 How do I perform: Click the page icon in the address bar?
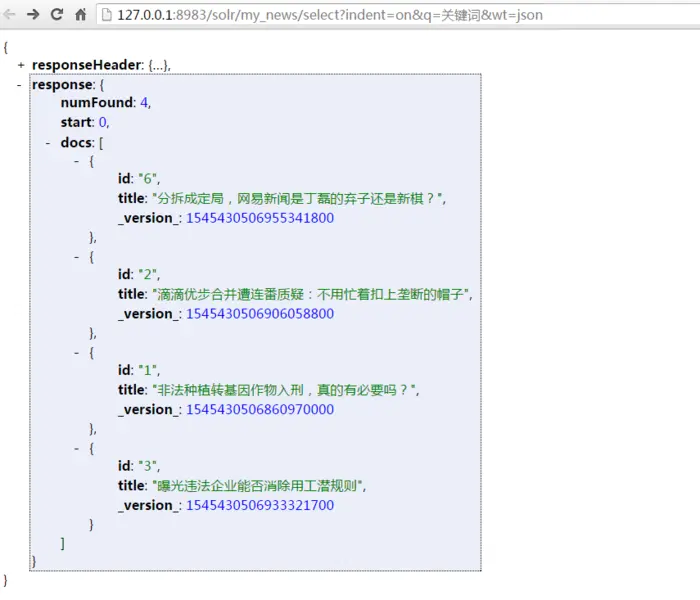[x=107, y=15]
